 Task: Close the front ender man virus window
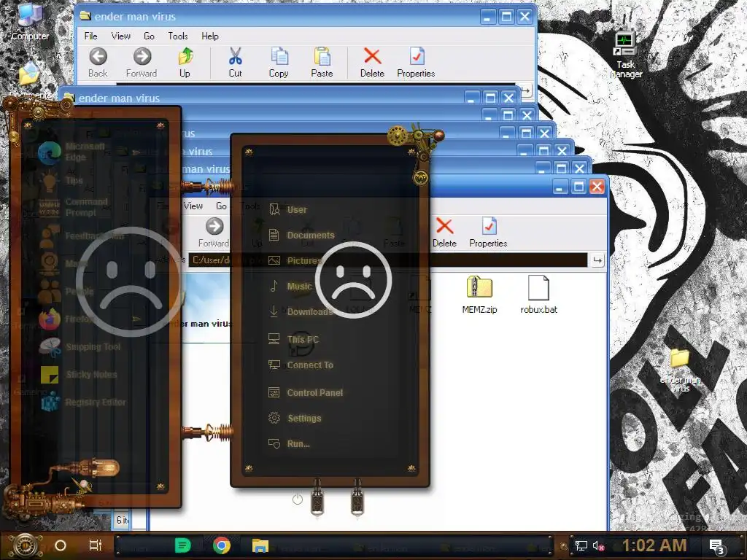point(597,186)
